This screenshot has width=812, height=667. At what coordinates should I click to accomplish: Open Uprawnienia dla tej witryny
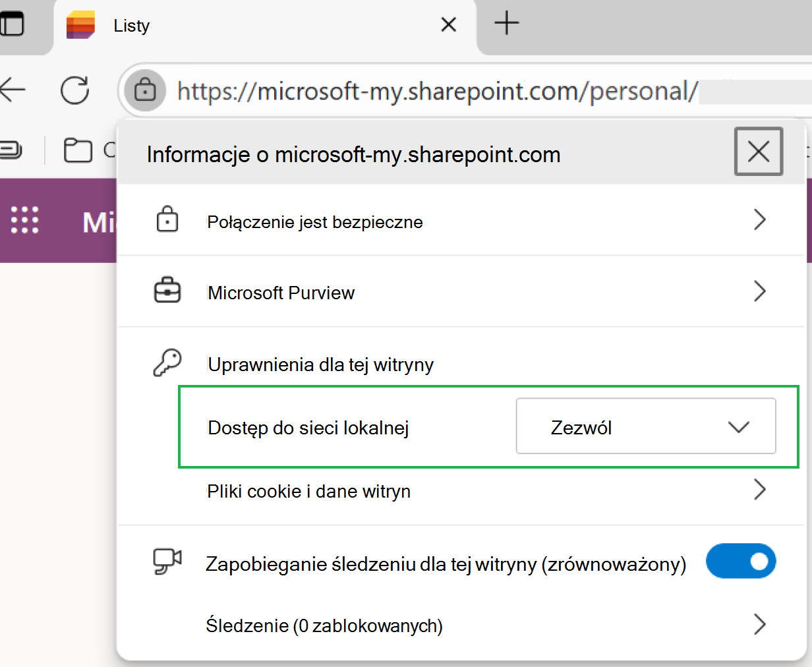(x=320, y=364)
